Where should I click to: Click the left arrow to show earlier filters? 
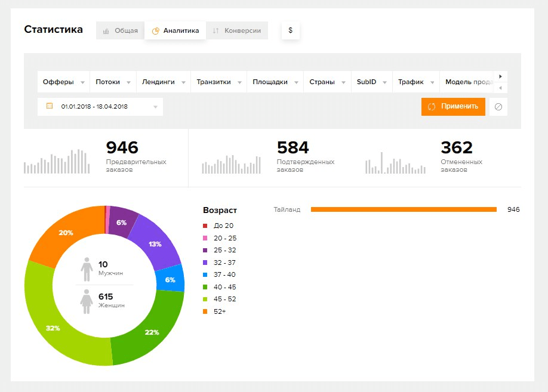tap(500, 88)
